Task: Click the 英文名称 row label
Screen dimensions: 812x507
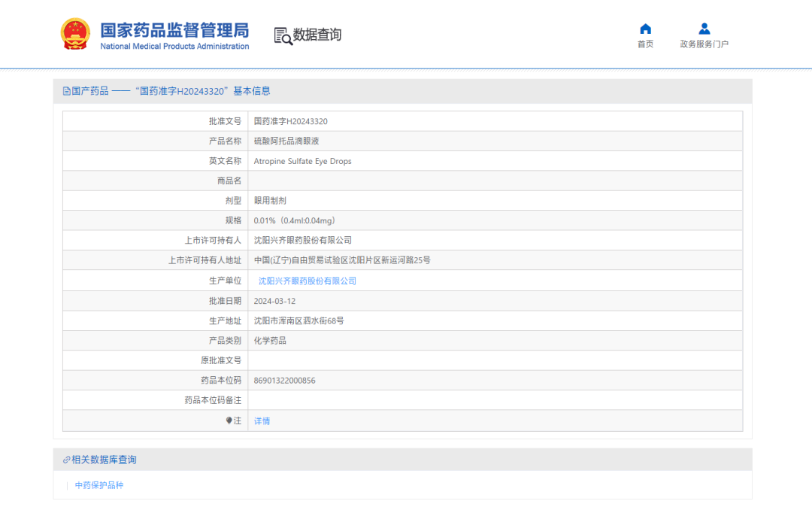Action: [x=225, y=161]
